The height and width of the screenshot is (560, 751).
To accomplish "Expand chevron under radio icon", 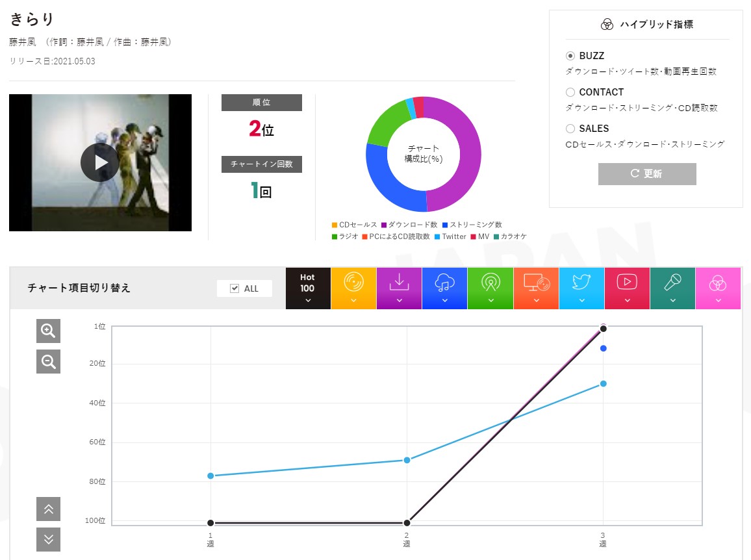I will pyautogui.click(x=490, y=300).
